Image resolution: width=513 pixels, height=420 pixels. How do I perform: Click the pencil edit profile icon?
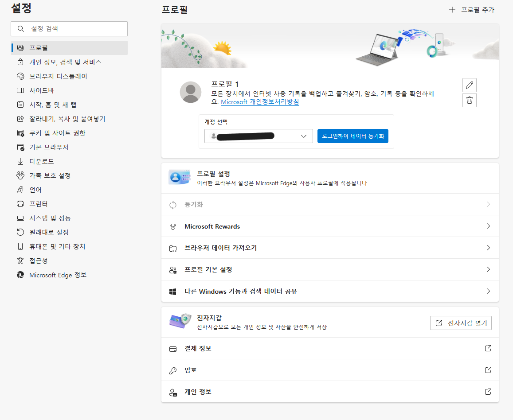point(469,85)
